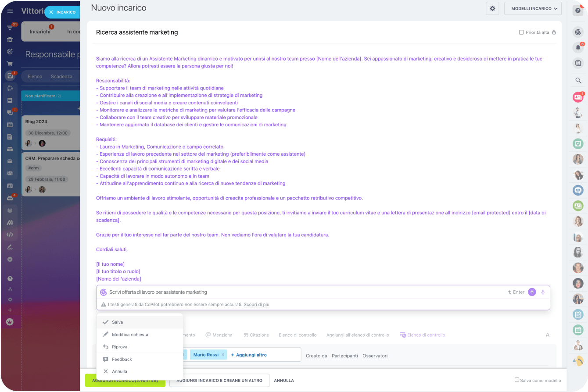Click the CoPilot send arrow button
Image resolution: width=588 pixels, height=392 pixels.
point(532,292)
